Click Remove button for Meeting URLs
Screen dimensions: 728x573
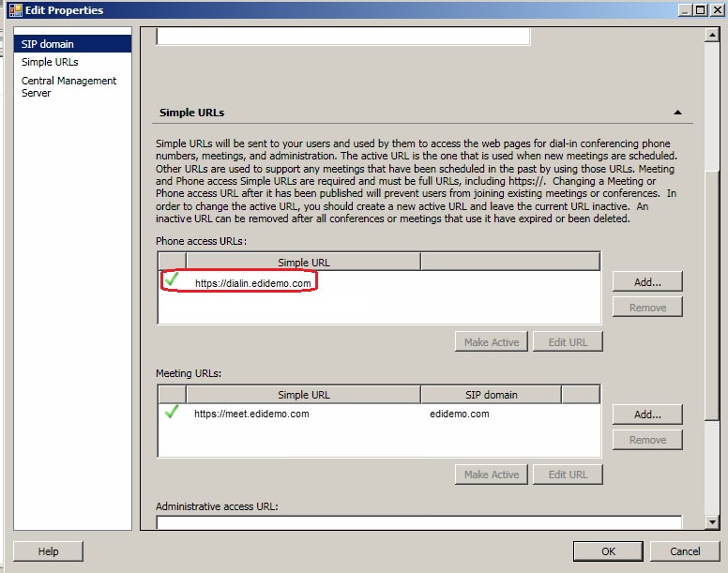[647, 440]
